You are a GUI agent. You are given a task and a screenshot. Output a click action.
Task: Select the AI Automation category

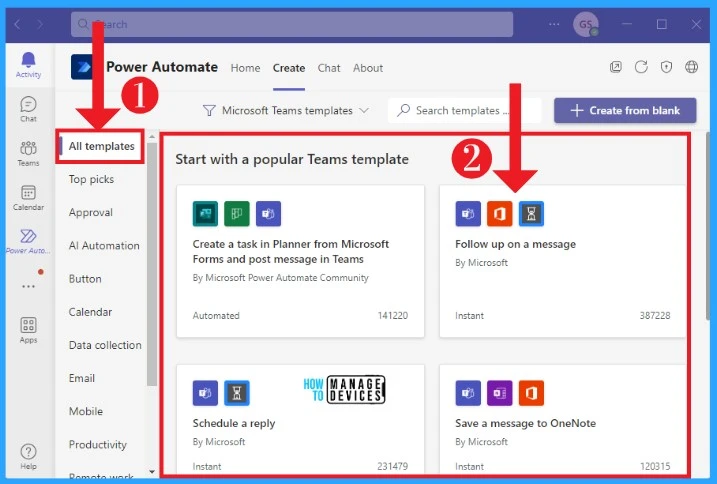point(104,246)
